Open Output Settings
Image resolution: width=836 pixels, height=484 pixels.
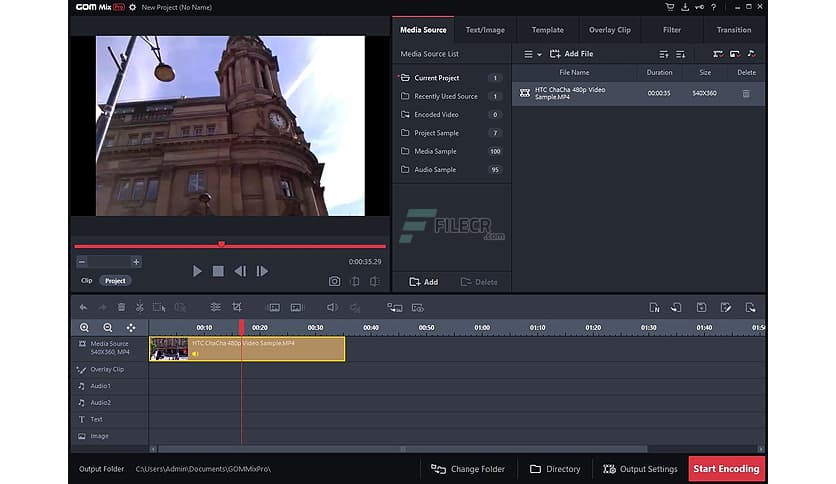[640, 469]
